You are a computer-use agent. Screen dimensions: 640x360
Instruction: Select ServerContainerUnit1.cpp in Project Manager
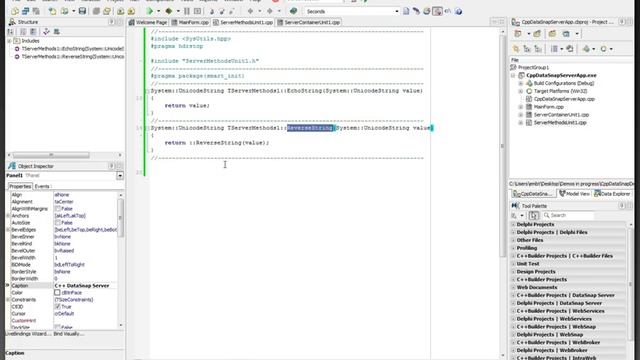pyautogui.click(x=561, y=115)
